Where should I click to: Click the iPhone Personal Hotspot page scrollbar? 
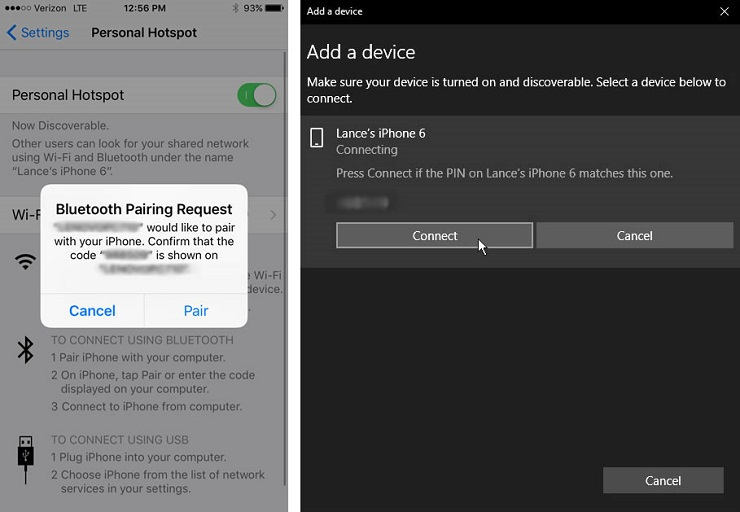285,269
